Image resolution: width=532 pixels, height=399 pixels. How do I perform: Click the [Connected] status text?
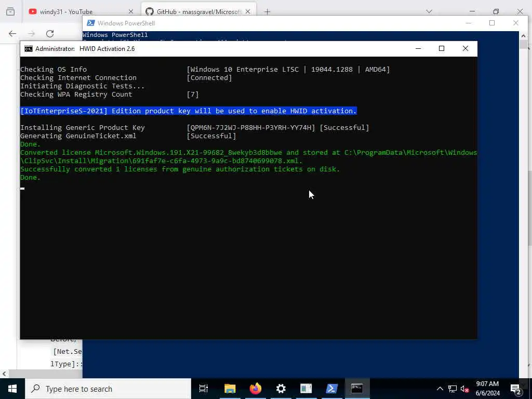pyautogui.click(x=209, y=78)
